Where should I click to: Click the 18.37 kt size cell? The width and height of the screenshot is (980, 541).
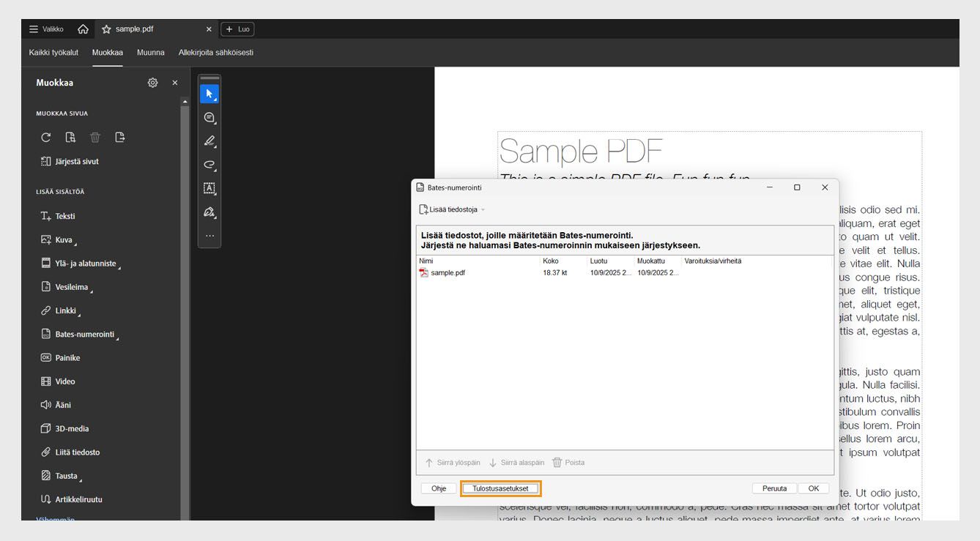pos(555,273)
